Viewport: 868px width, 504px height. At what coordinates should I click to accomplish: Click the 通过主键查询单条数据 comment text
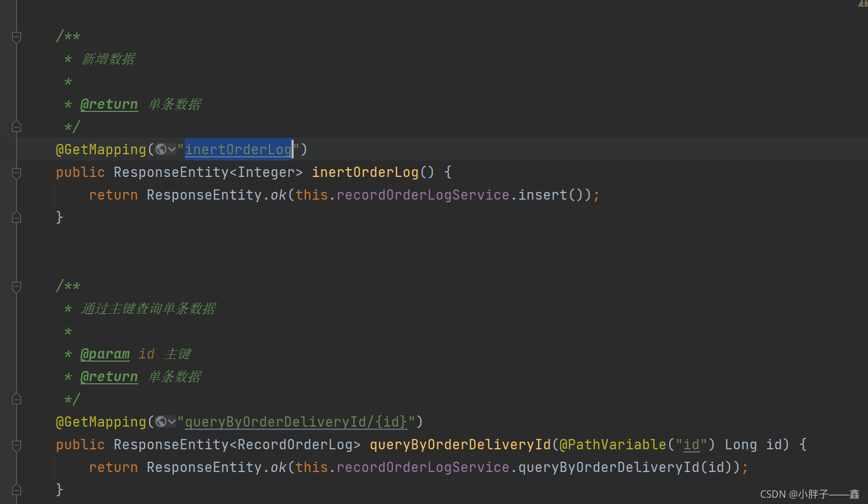[x=149, y=308]
